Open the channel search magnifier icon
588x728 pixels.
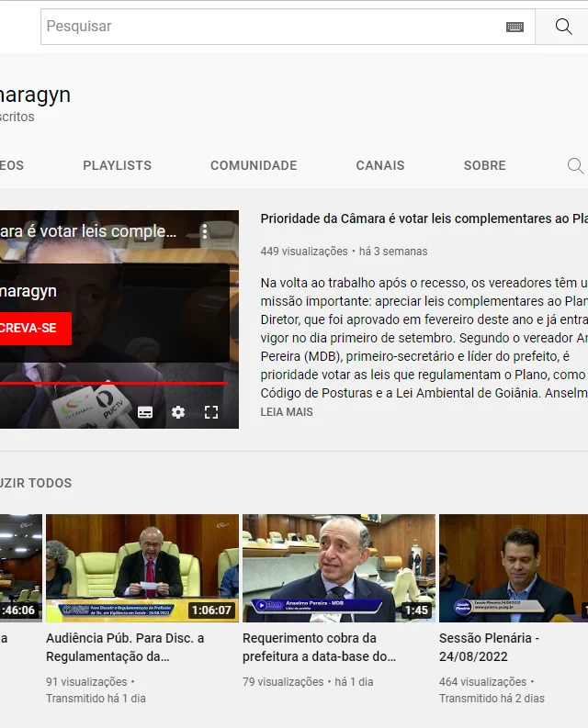[575, 165]
